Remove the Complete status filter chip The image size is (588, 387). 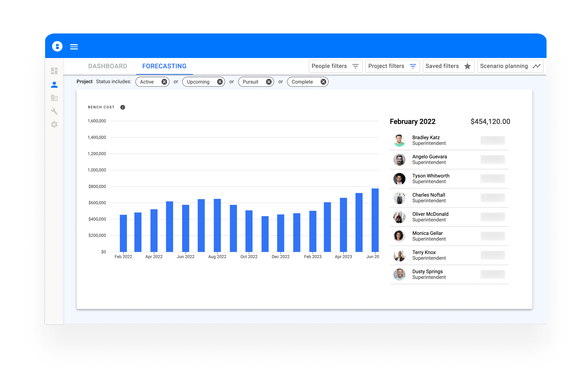pyautogui.click(x=323, y=82)
